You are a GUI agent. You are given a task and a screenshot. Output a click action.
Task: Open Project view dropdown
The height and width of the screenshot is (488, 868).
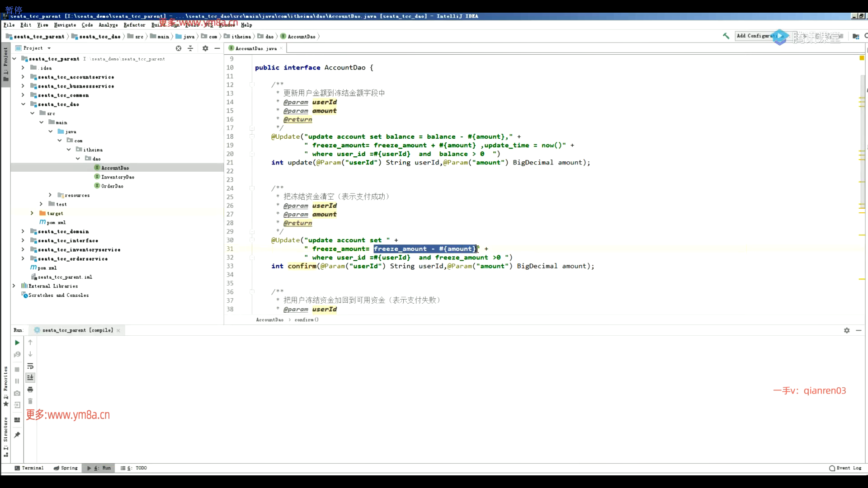(49, 48)
